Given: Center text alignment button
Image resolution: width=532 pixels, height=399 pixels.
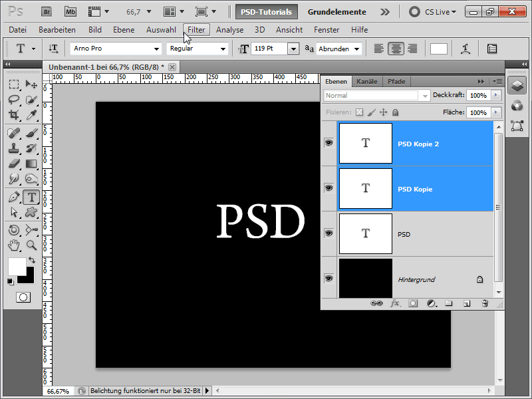Looking at the screenshot, I should 396,49.
